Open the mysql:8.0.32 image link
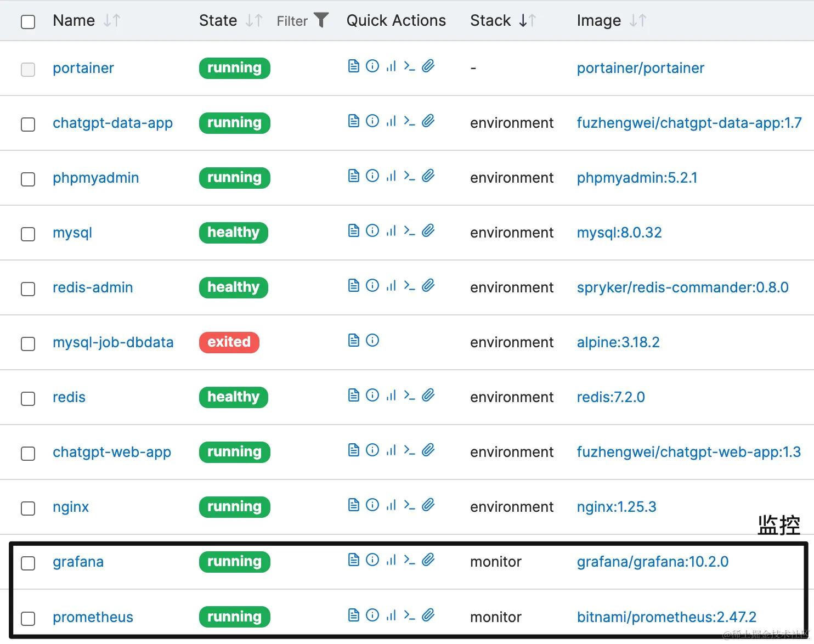This screenshot has height=644, width=814. point(619,233)
